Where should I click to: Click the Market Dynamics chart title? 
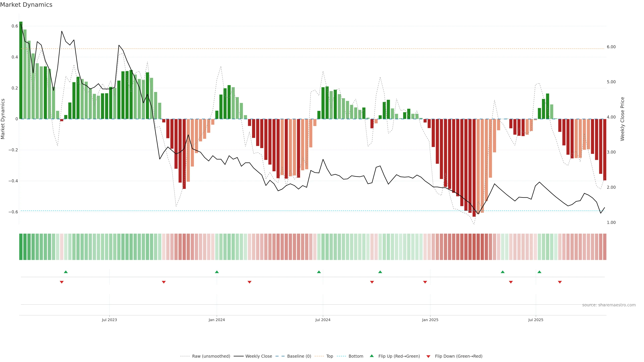point(26,5)
